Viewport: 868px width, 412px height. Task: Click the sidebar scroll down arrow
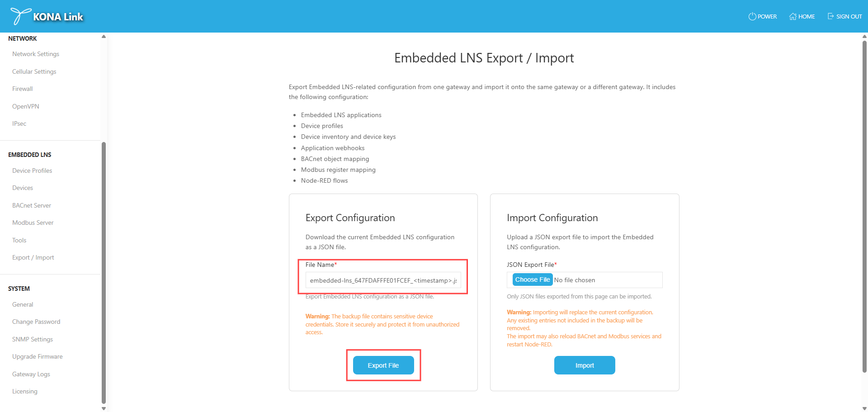click(x=104, y=408)
